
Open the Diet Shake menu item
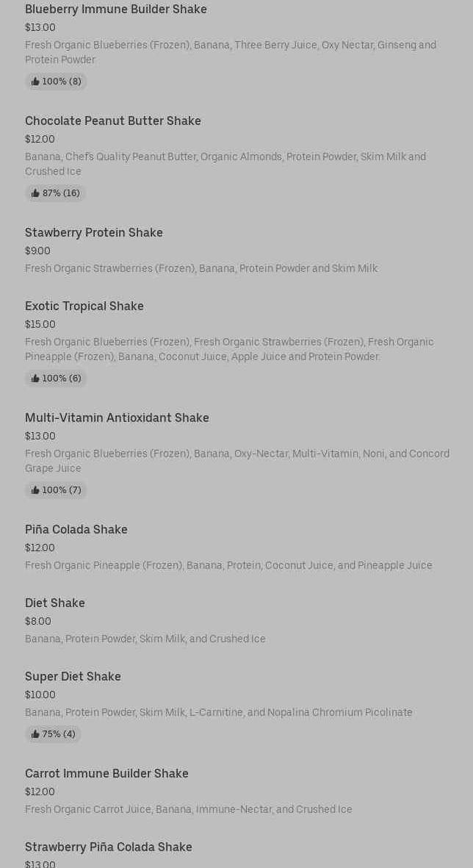point(55,603)
